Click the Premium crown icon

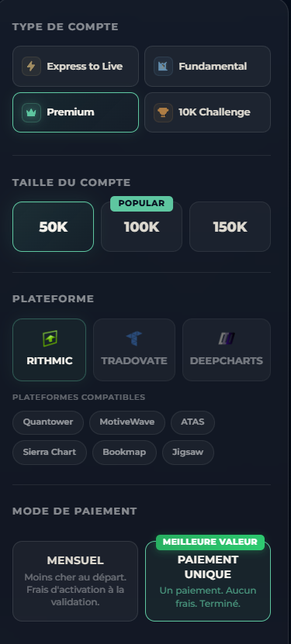31,112
